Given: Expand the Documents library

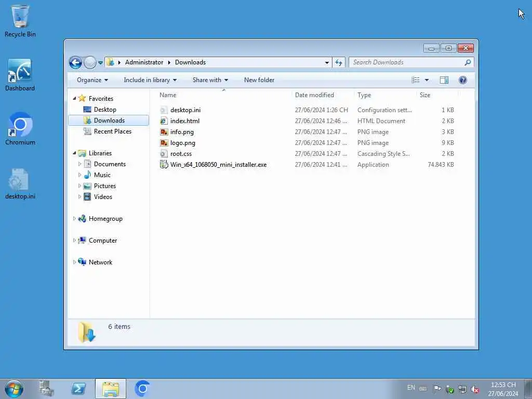Looking at the screenshot, I should 79,164.
